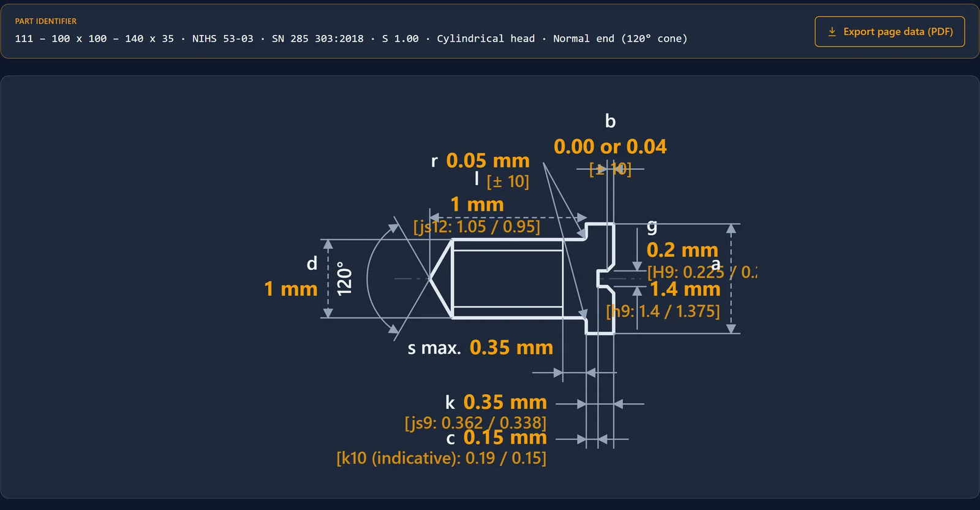Click the tolerance '[js9: 0.362 / 0.338]'
980x510 pixels.
(475, 422)
